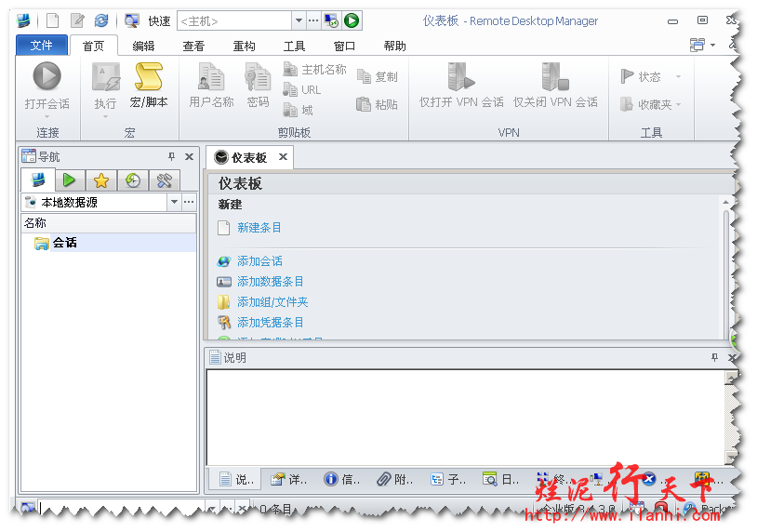Click the 粘贴 button in ribbon

click(x=377, y=104)
